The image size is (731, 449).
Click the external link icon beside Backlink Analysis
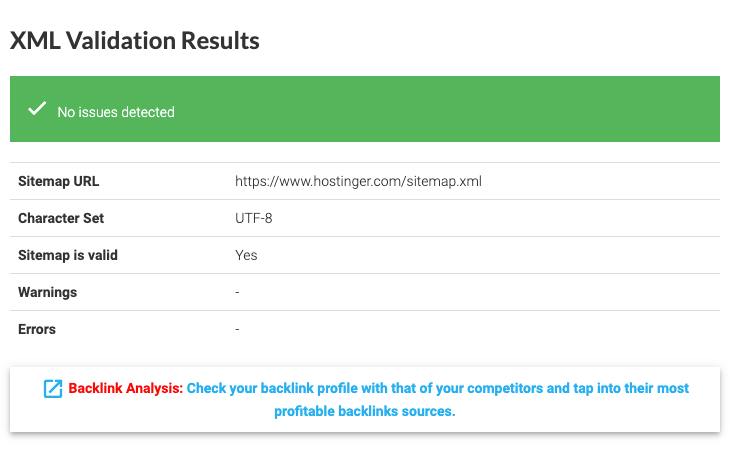tap(53, 389)
